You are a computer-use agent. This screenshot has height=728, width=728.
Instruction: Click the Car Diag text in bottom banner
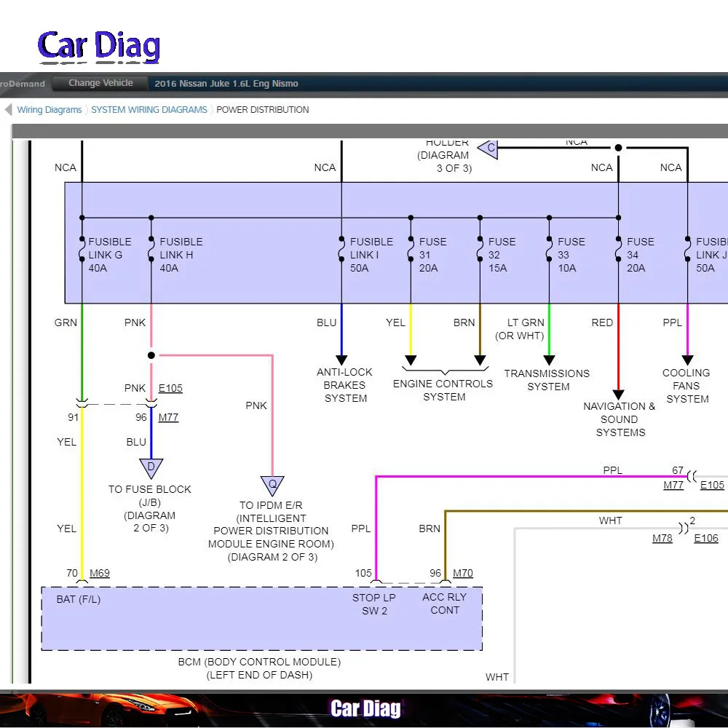(x=365, y=708)
